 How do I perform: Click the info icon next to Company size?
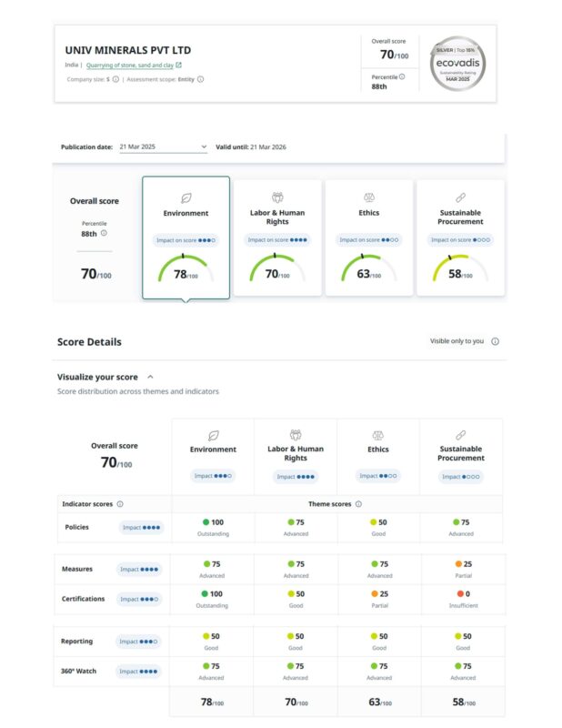(115, 79)
